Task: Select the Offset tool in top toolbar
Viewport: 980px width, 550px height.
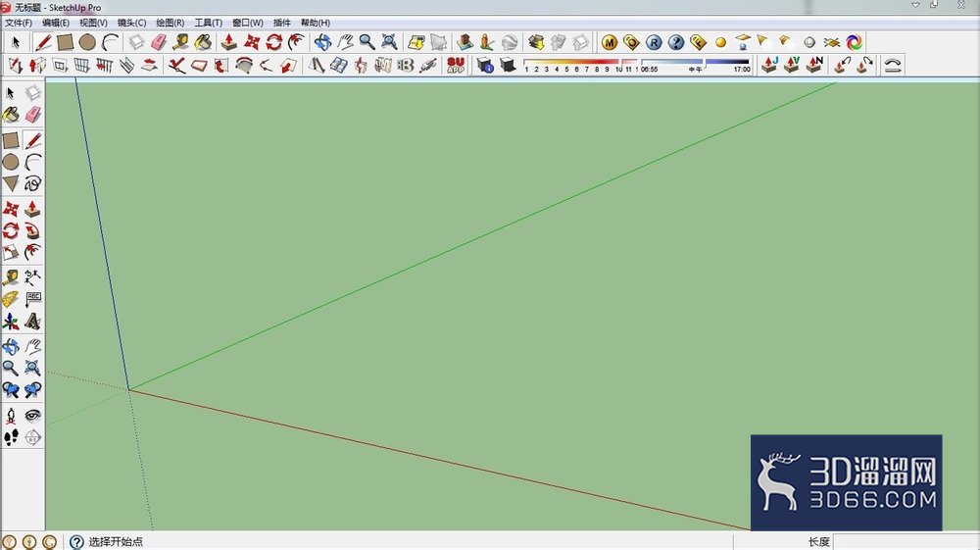Action: tap(296, 42)
